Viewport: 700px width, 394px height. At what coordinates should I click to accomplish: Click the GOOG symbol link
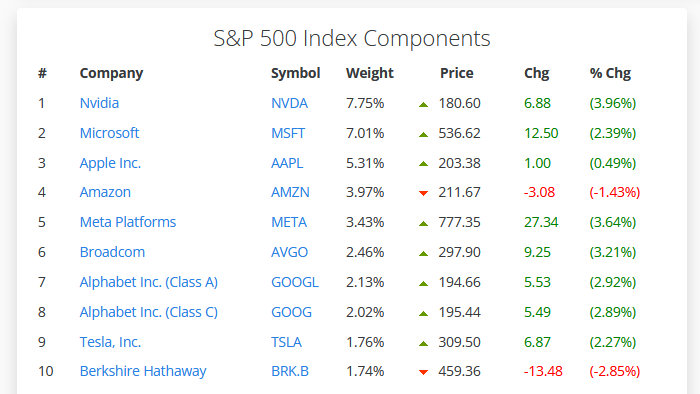click(x=292, y=312)
